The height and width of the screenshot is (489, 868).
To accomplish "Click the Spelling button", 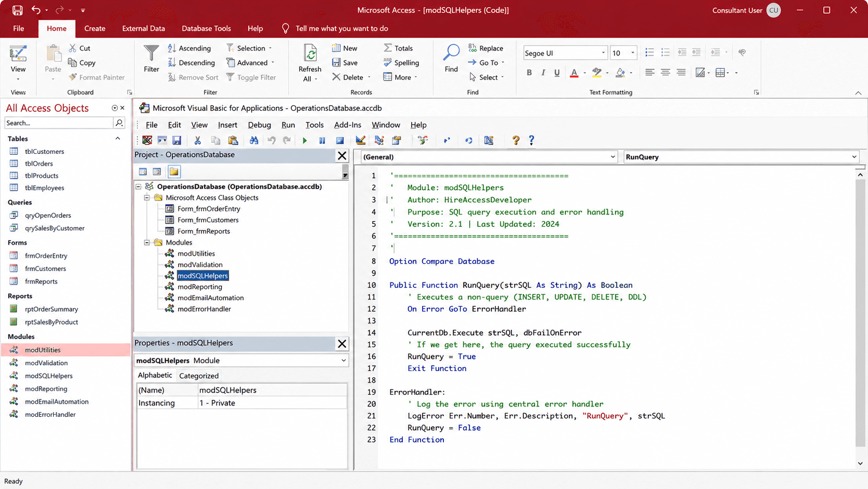I will 401,63.
